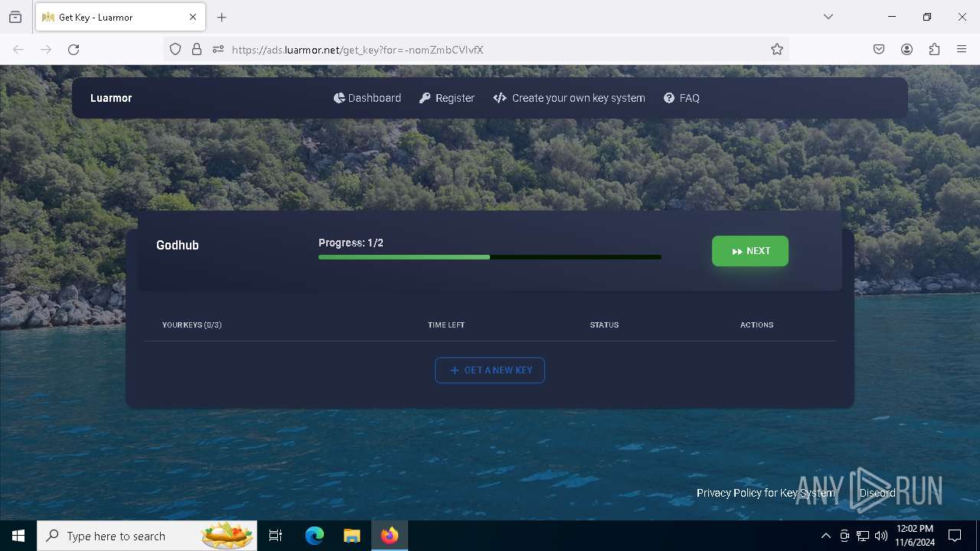Click the green progress bar

tap(490, 257)
